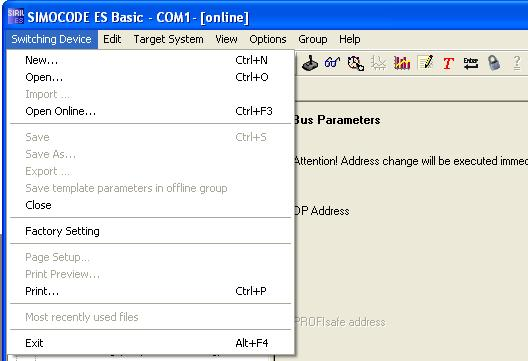
Task: Click the notepad with pencil icon
Action: point(425,63)
